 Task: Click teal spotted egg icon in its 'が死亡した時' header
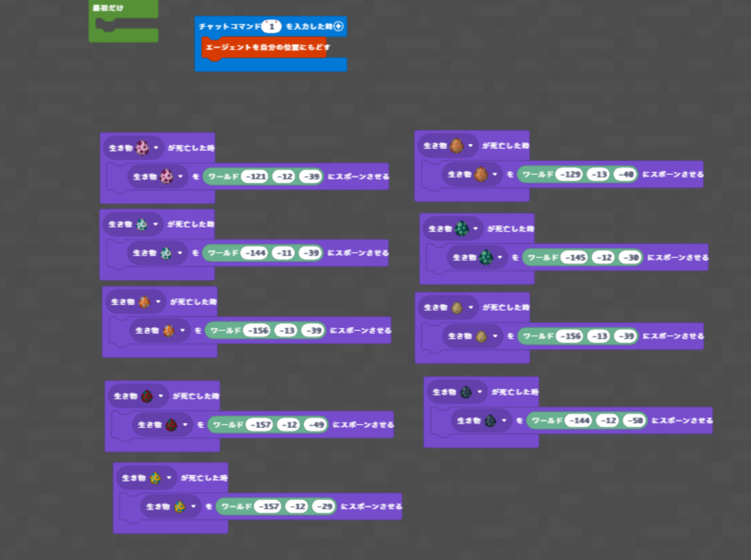(x=141, y=225)
